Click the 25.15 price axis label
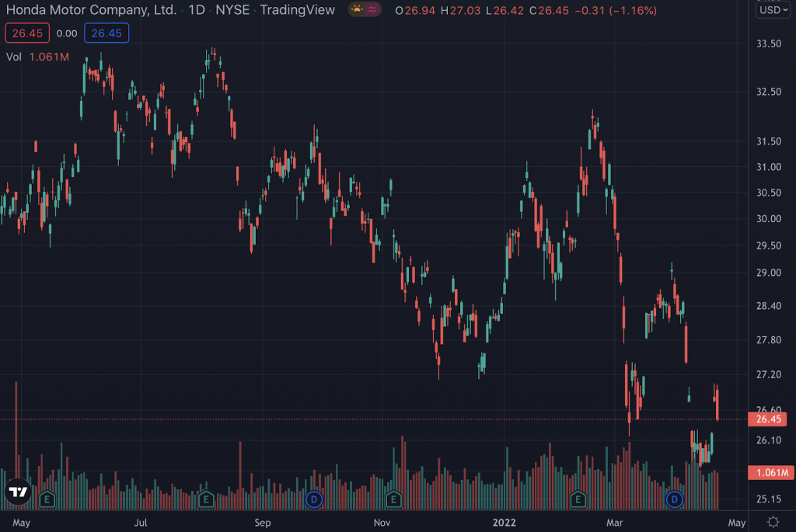 769,499
